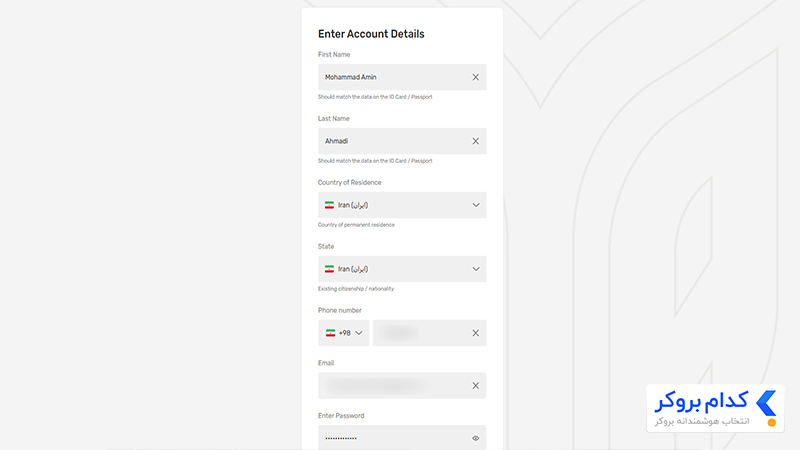
Task: Click the ID Card hint under First Name
Action: (375, 97)
